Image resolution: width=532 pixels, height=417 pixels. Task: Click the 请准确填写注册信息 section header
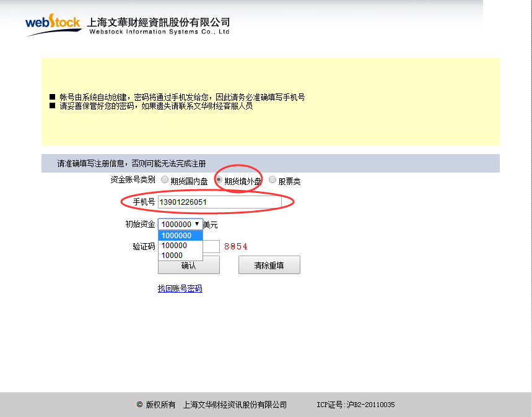point(131,164)
